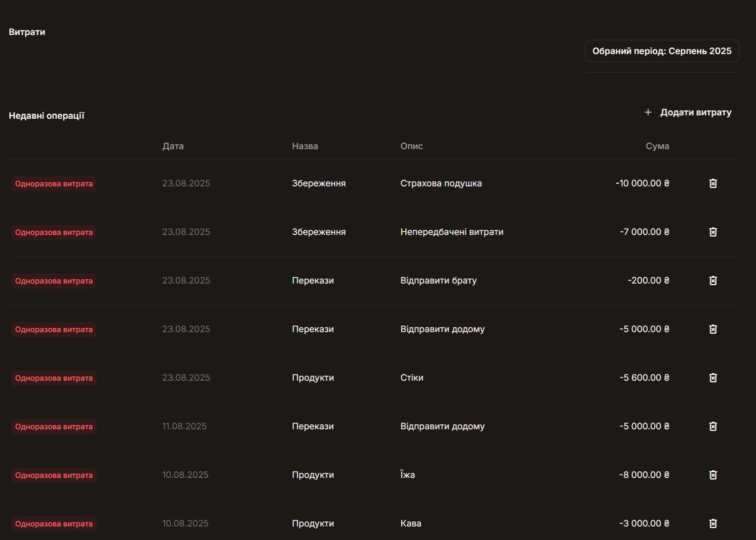Remove the Стіки expense entry
Viewport: 756px width, 540px height.
point(712,378)
